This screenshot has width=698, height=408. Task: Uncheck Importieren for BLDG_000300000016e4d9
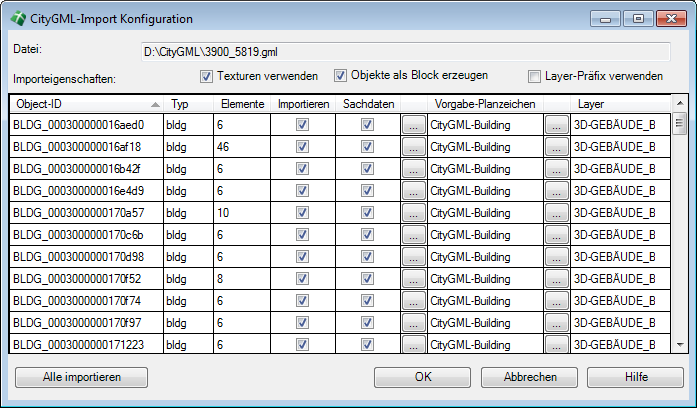(302, 191)
